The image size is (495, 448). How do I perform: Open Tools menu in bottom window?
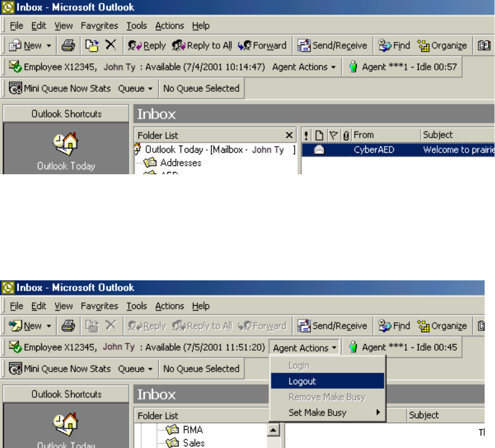(137, 306)
